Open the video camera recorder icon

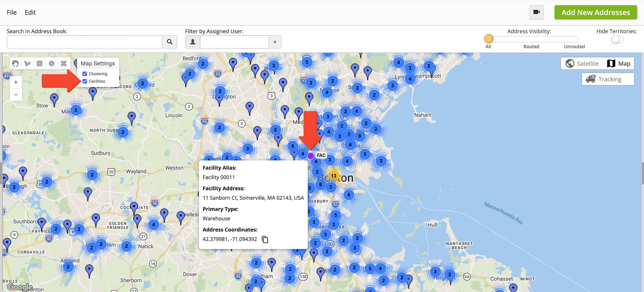click(536, 12)
